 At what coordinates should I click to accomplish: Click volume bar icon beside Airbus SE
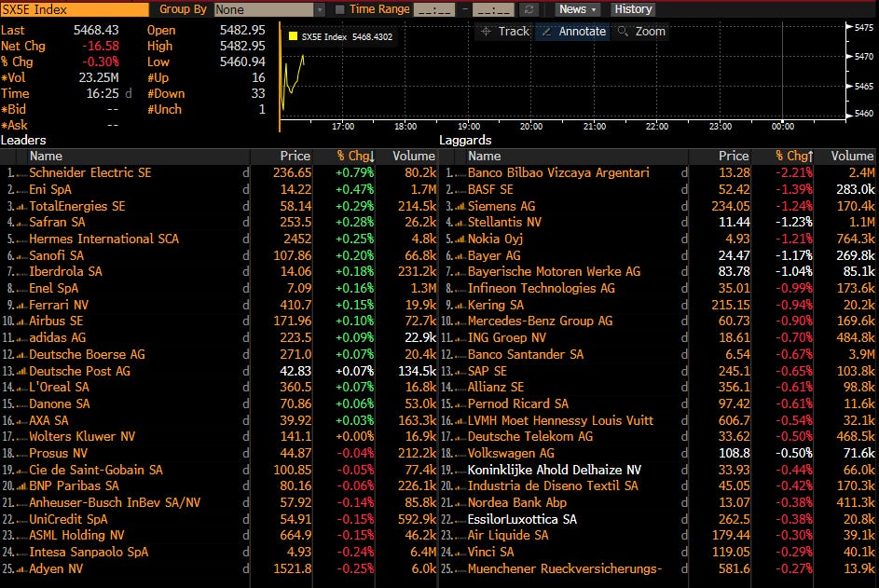(21, 321)
